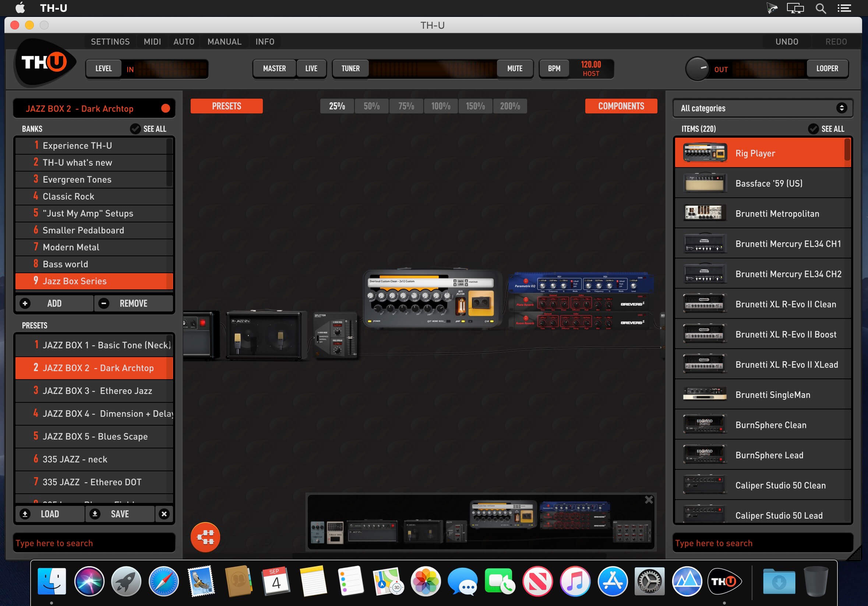Click the All categories stepper arrows
The height and width of the screenshot is (606, 868).
pyautogui.click(x=841, y=108)
